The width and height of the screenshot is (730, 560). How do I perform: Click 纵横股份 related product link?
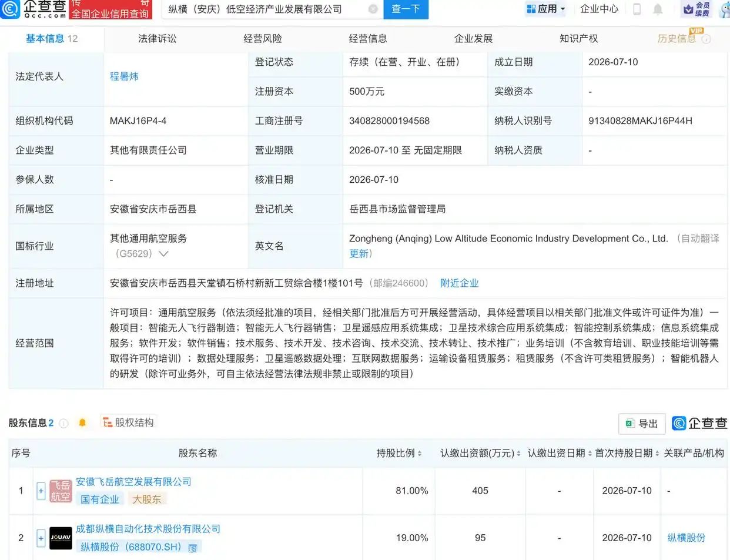[x=686, y=538]
